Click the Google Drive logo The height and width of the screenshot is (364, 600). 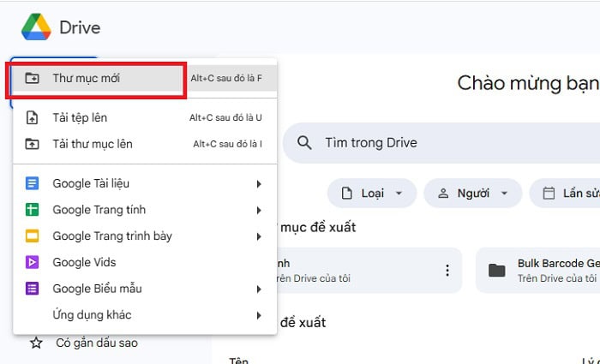pyautogui.click(x=36, y=27)
